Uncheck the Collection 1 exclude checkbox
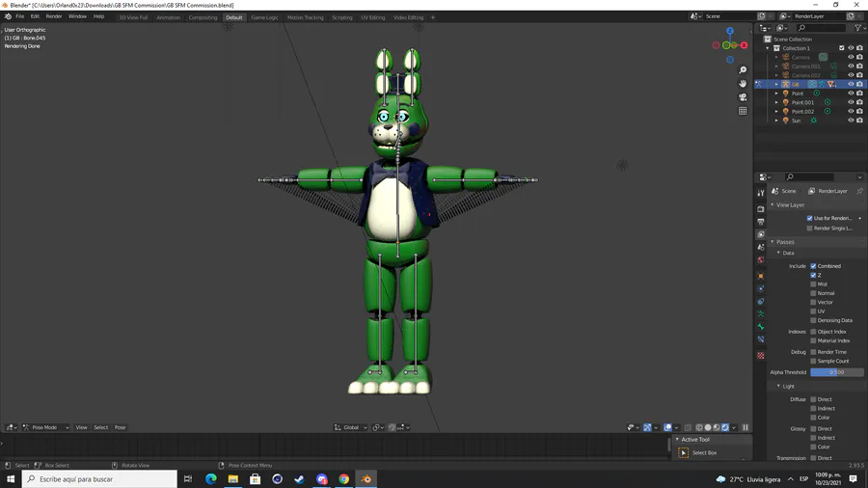This screenshot has width=868, height=488. pos(842,48)
